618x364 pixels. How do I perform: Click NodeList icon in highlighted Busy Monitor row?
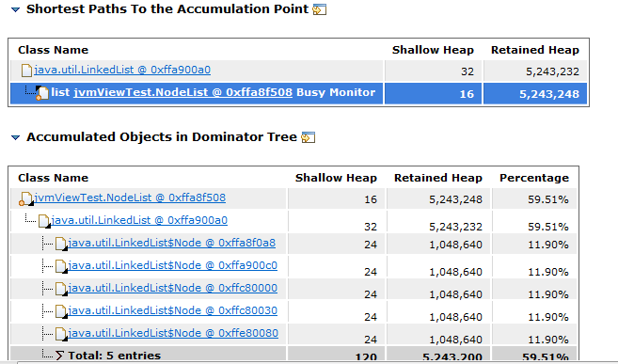(x=41, y=93)
